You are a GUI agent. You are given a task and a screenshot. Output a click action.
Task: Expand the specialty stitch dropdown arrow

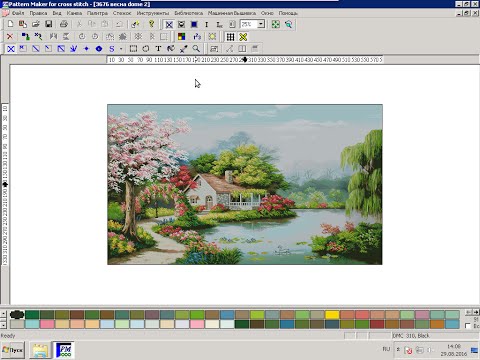[121, 49]
